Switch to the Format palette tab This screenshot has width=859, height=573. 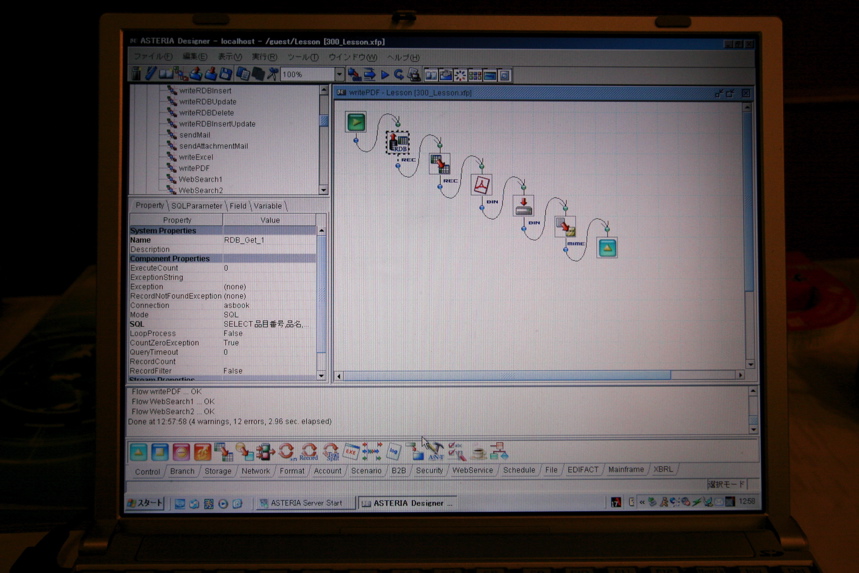(x=291, y=471)
